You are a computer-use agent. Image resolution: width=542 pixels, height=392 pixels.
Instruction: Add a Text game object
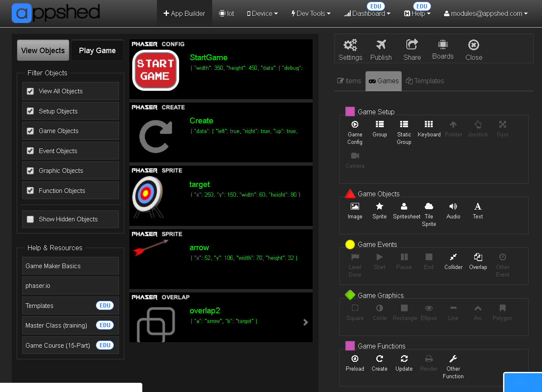point(478,211)
